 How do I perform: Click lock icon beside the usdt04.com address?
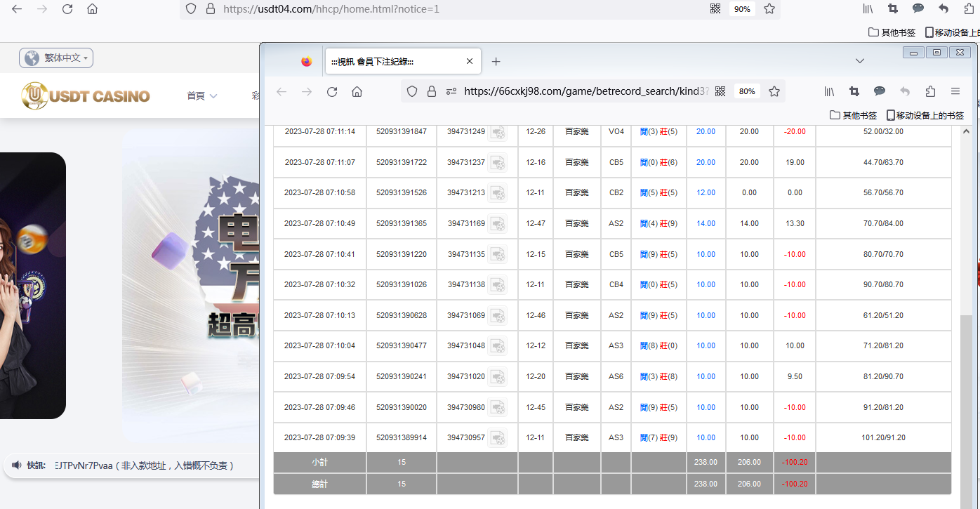pos(210,9)
